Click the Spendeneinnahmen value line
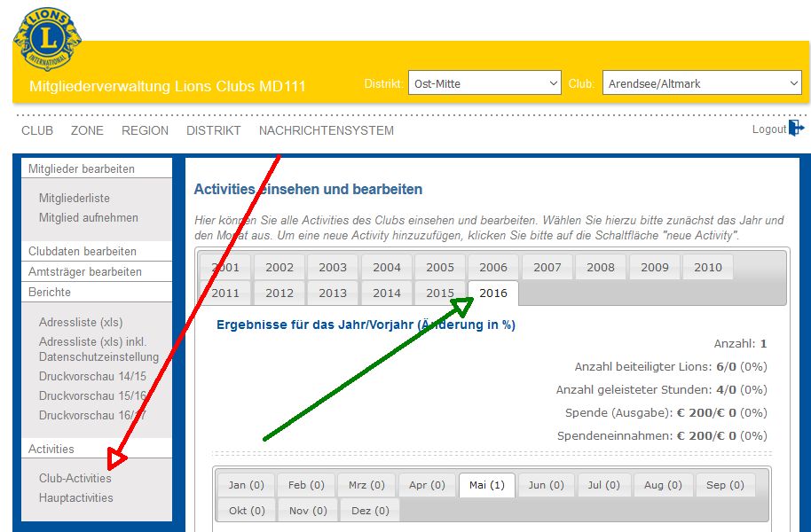 coord(662,436)
